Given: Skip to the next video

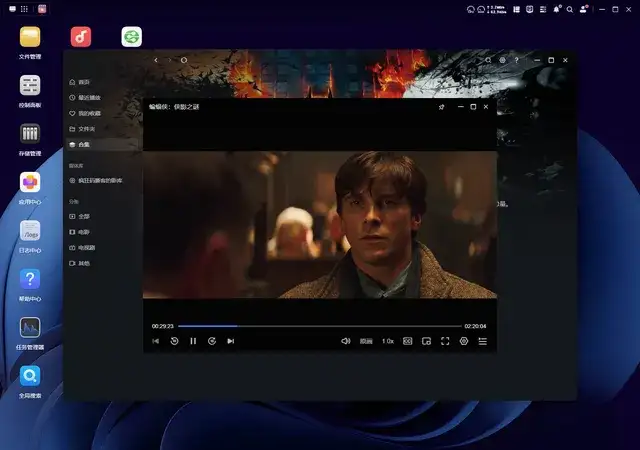Looking at the screenshot, I should click(231, 341).
